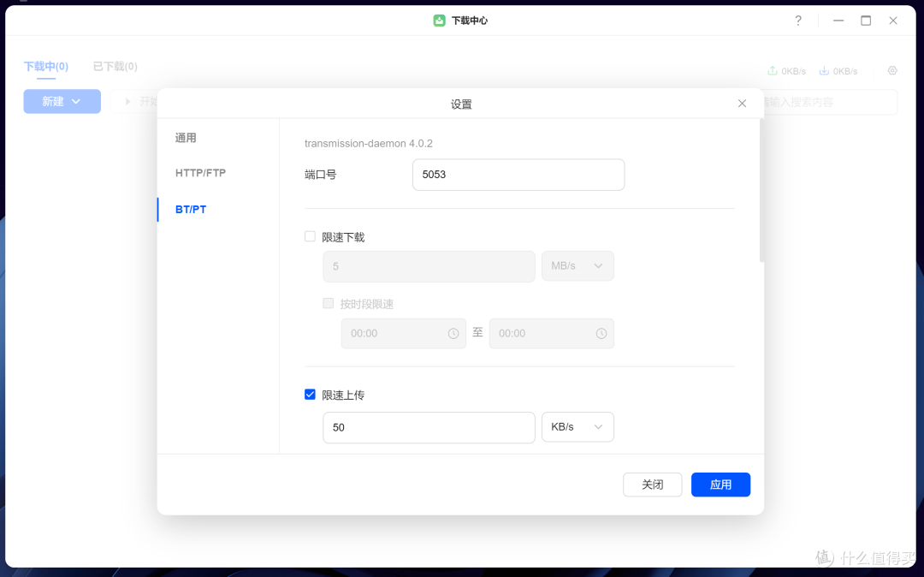Open the KB/s unit dropdown
This screenshot has width=924, height=577.
point(577,426)
